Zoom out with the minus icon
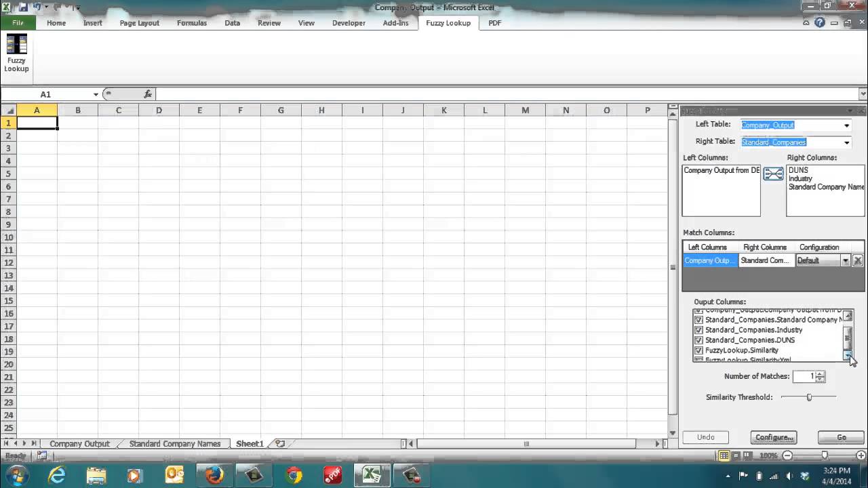This screenshot has width=868, height=488. 787,456
